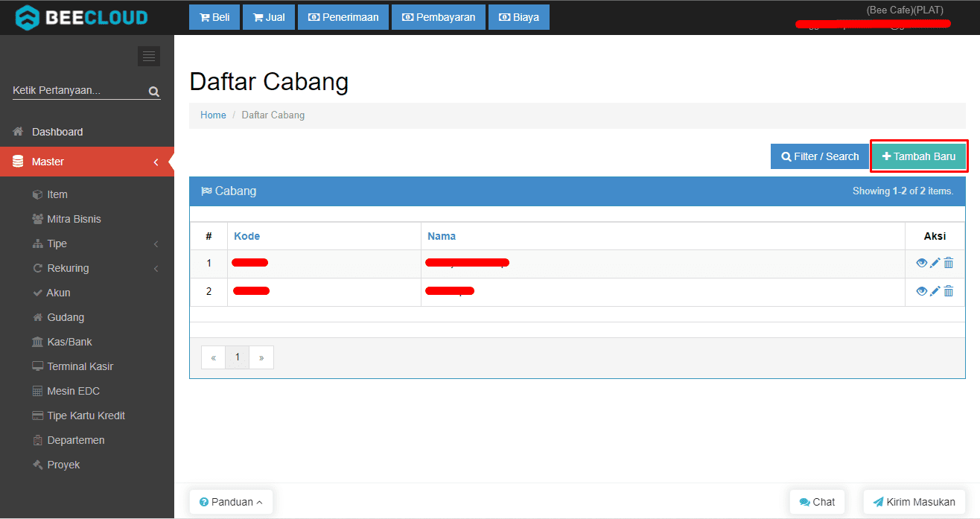Click the Tambah Baru button
980x519 pixels.
[919, 156]
